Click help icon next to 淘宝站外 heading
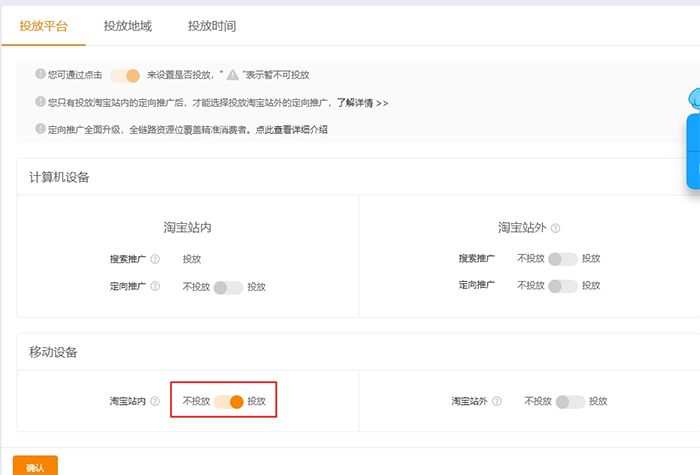The height and width of the screenshot is (475, 700). [x=555, y=228]
